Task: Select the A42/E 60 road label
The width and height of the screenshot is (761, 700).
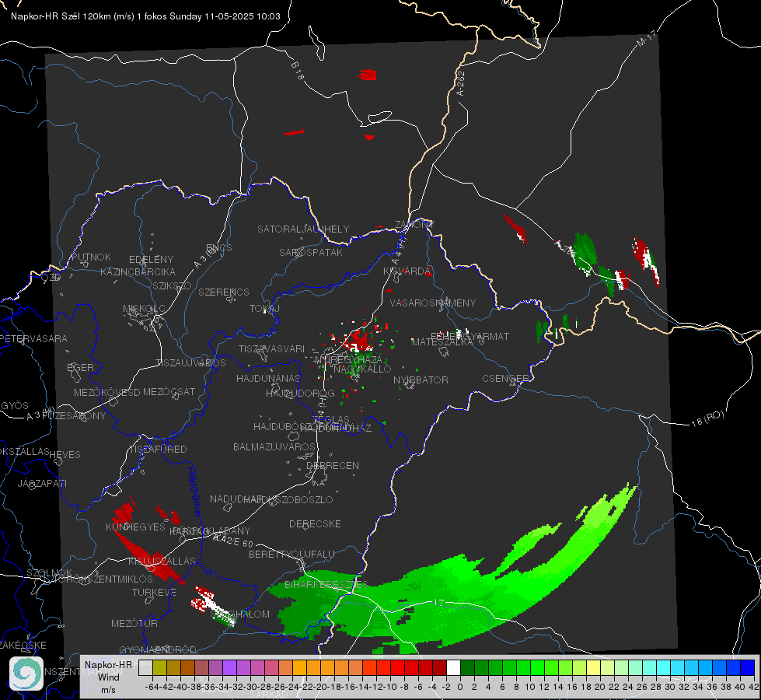Action: [233, 541]
